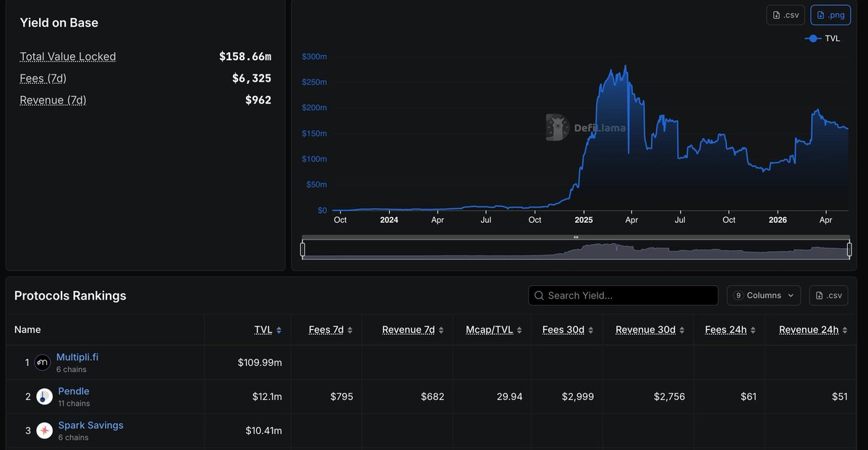Click the Pendle logo icon
Image resolution: width=868 pixels, height=450 pixels.
tap(45, 396)
